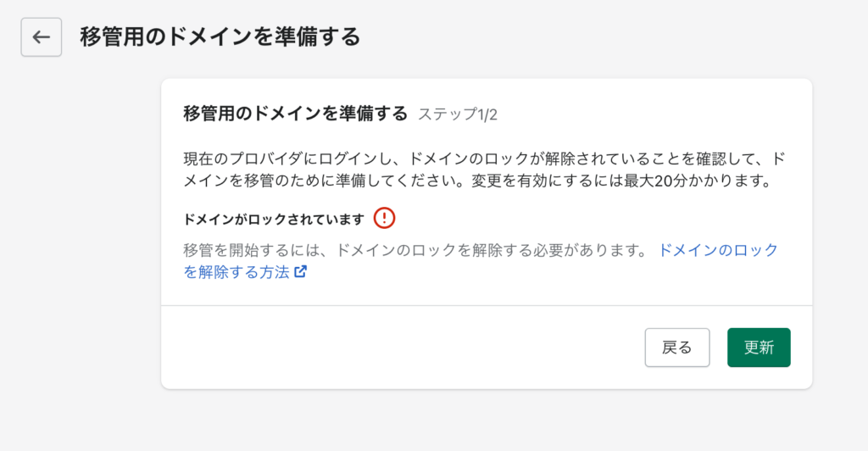
Task: Click the 戻る button
Action: coord(677,348)
